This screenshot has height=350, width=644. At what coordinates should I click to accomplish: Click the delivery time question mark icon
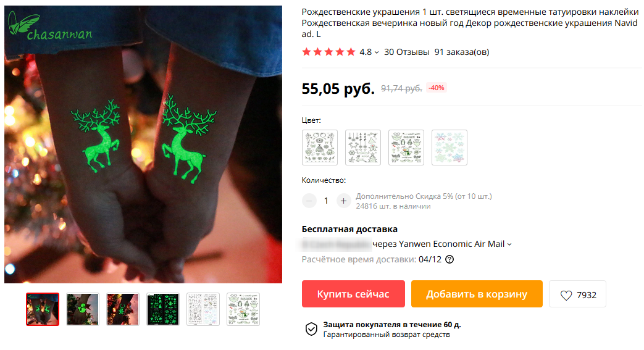[450, 260]
